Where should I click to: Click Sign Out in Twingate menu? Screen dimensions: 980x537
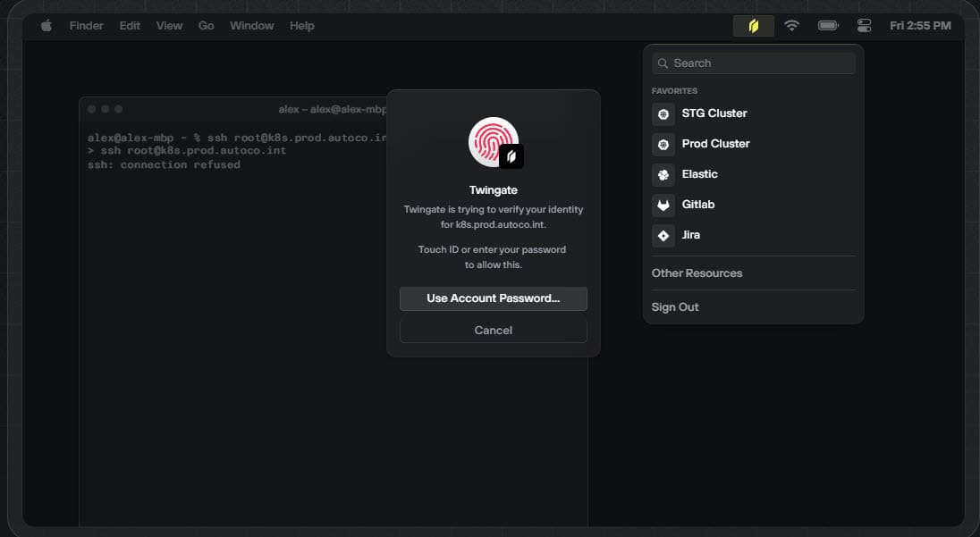pyautogui.click(x=675, y=307)
